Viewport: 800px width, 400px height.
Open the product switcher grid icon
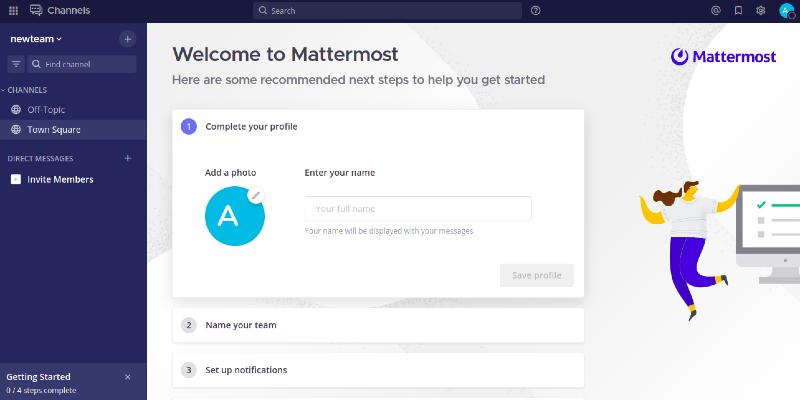coord(13,10)
